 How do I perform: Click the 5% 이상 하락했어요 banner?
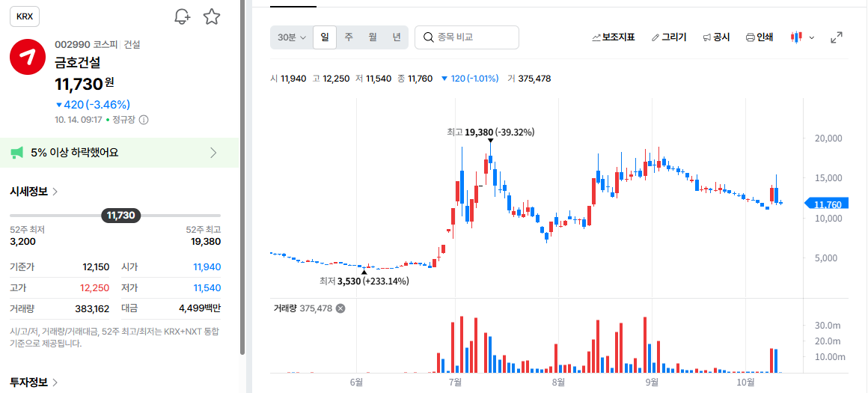click(x=120, y=153)
